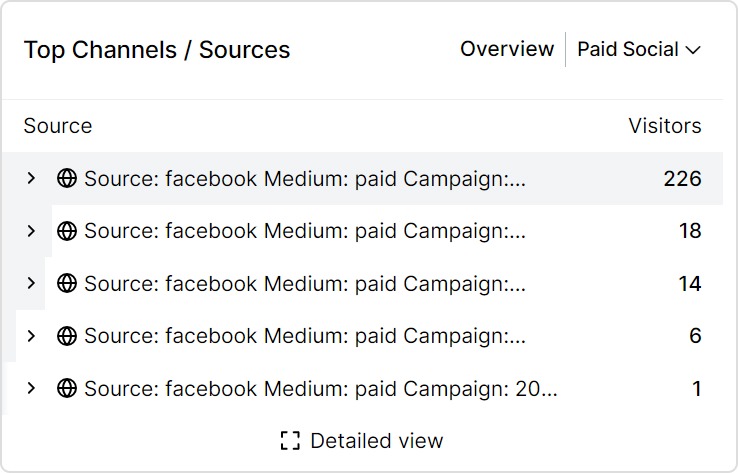Click globe icon on the 6-visitor row
Viewport: 738px width, 473px height.
(67, 336)
